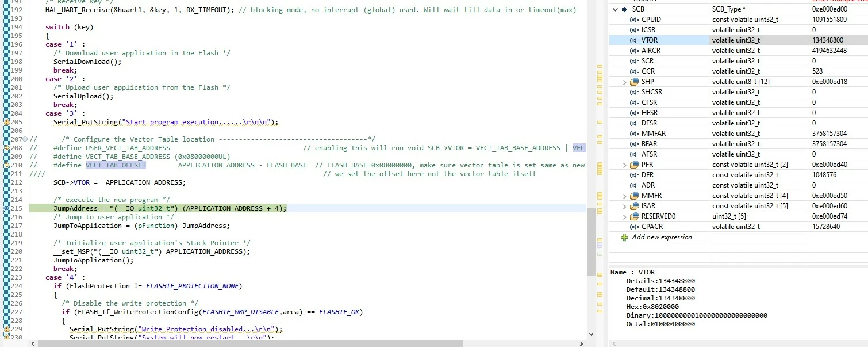The width and height of the screenshot is (868, 347).
Task: Select the CCR register row
Action: tap(738, 71)
